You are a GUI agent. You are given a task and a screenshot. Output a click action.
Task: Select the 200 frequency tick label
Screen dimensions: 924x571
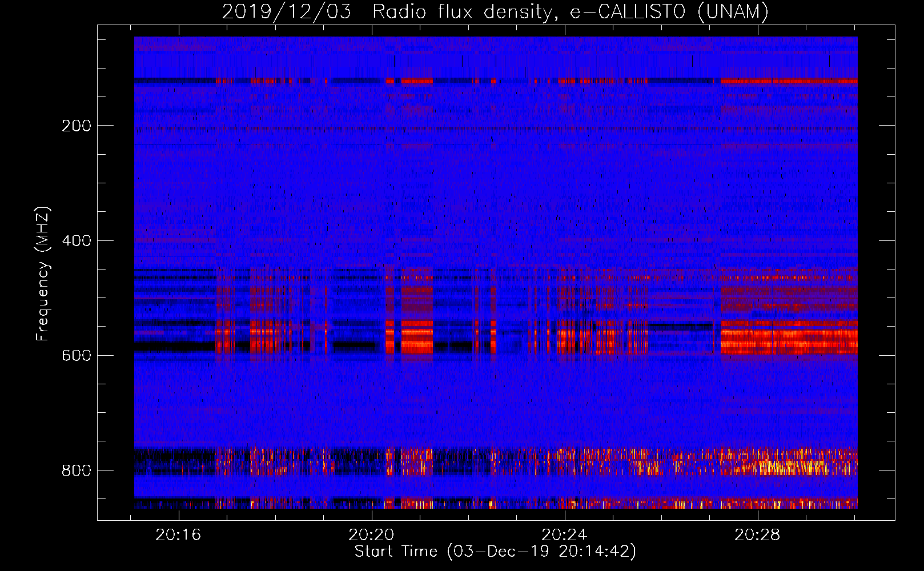click(77, 126)
